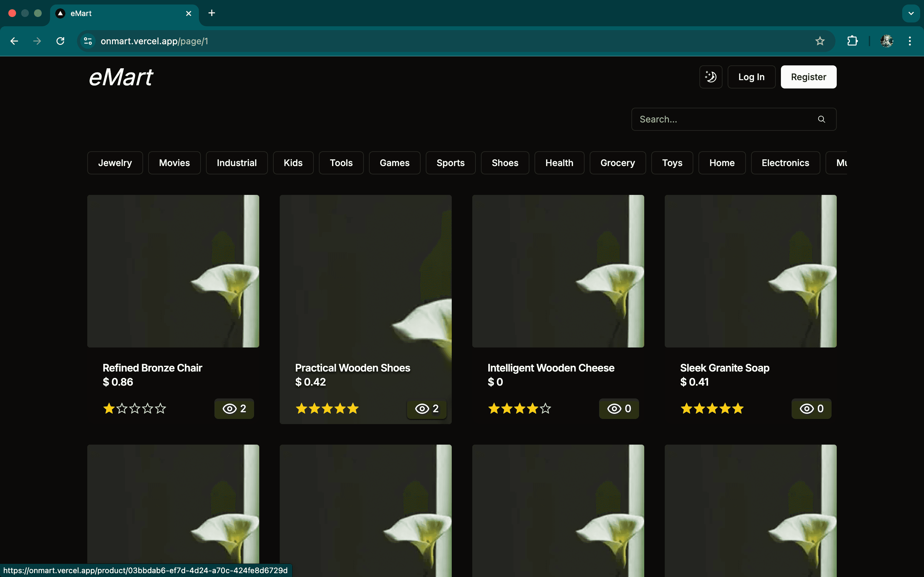Toggle dark mode with the moon icon
Screen dimensions: 924x577
pyautogui.click(x=710, y=77)
